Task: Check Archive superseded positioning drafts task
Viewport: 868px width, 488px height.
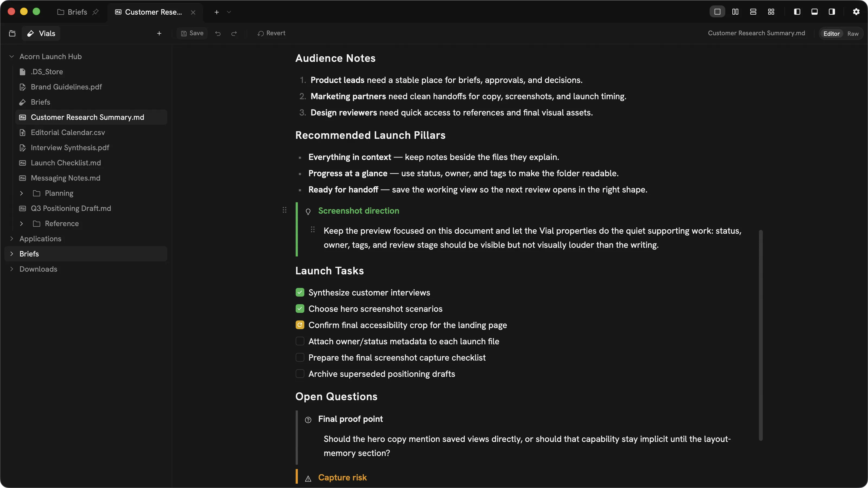Action: point(300,374)
